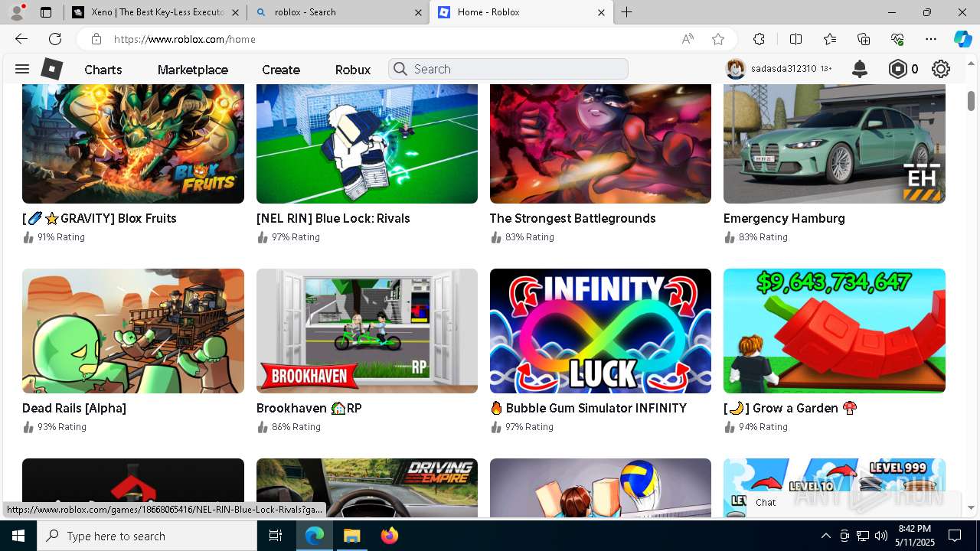
Task: Click the browser address bar URL
Action: click(185, 39)
